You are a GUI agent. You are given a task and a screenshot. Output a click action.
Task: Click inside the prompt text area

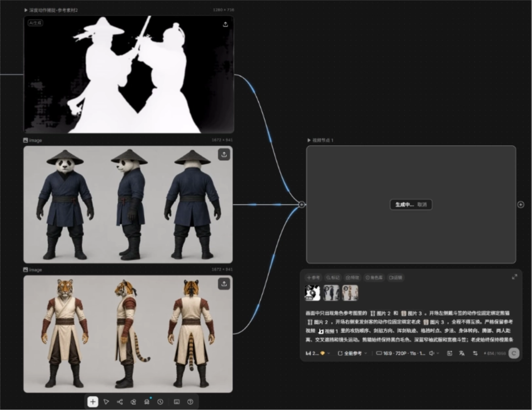pos(409,326)
